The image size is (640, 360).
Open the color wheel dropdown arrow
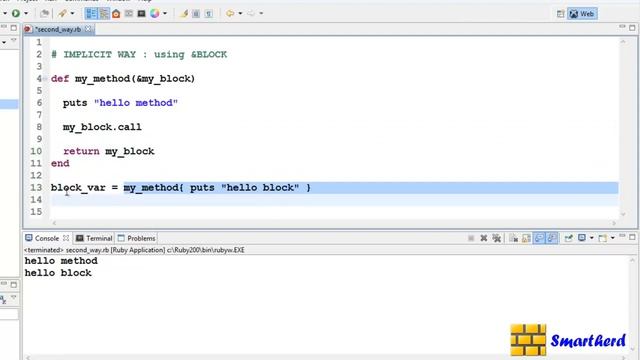pos(165,13)
